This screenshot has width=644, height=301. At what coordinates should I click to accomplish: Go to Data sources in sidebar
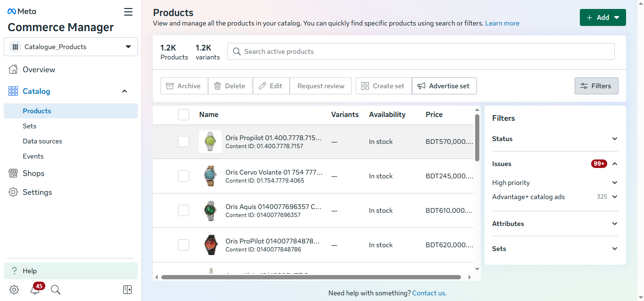tap(42, 141)
